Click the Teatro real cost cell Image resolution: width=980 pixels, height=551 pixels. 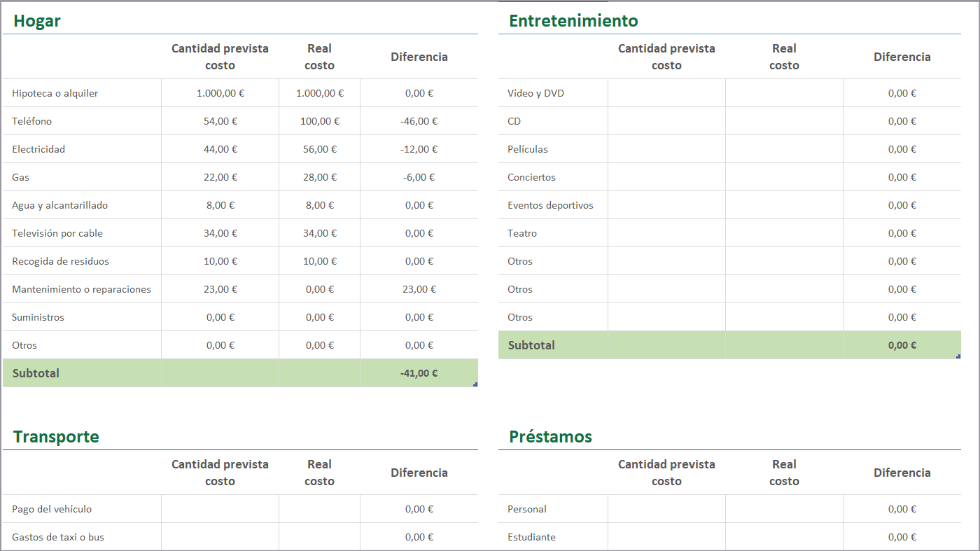(784, 233)
